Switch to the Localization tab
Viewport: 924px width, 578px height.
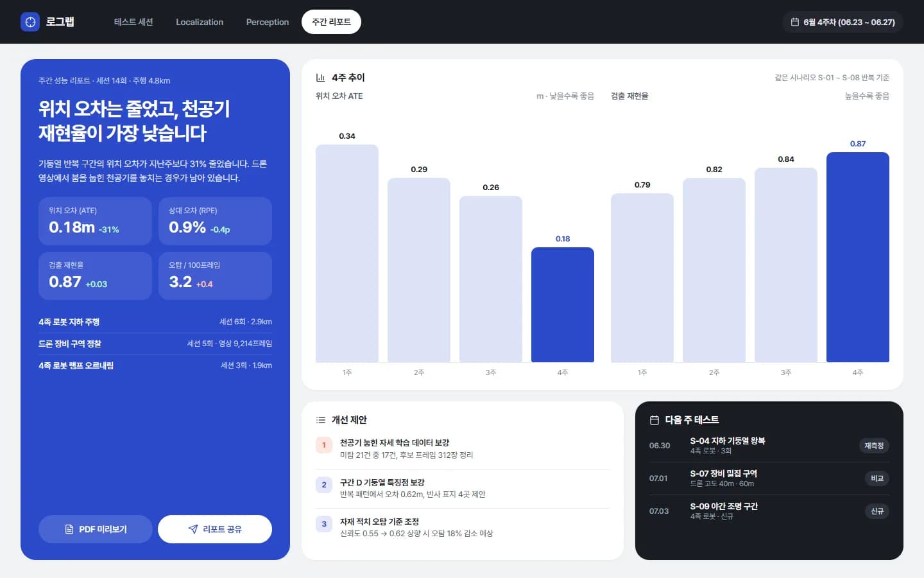point(200,22)
